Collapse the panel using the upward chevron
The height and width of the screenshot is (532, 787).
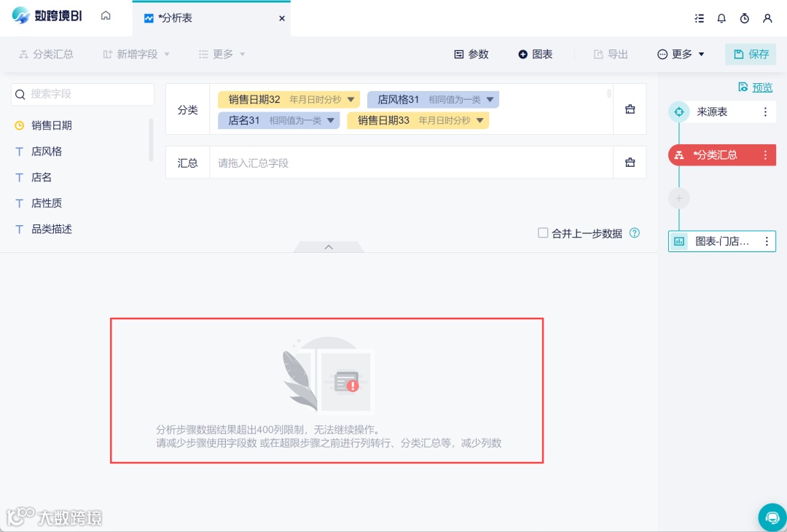pos(328,246)
